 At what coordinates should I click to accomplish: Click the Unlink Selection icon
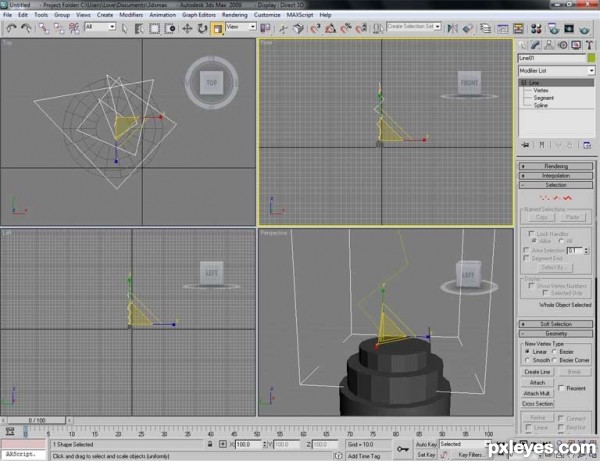tap(59, 28)
